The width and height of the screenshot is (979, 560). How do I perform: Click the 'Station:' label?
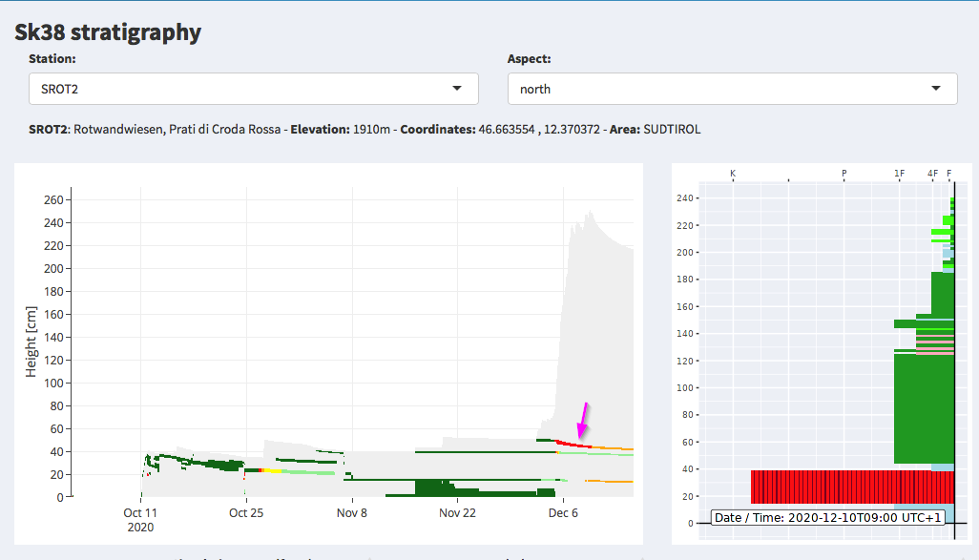click(x=52, y=59)
